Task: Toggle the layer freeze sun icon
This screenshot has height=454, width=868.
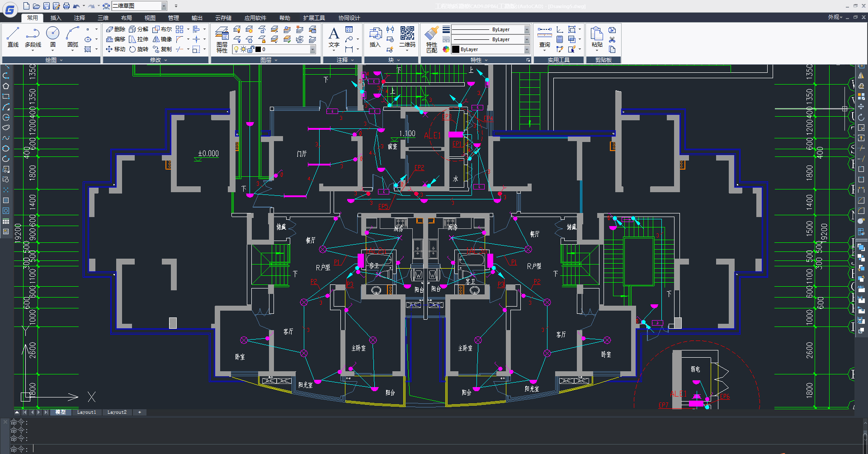Action: 243,49
